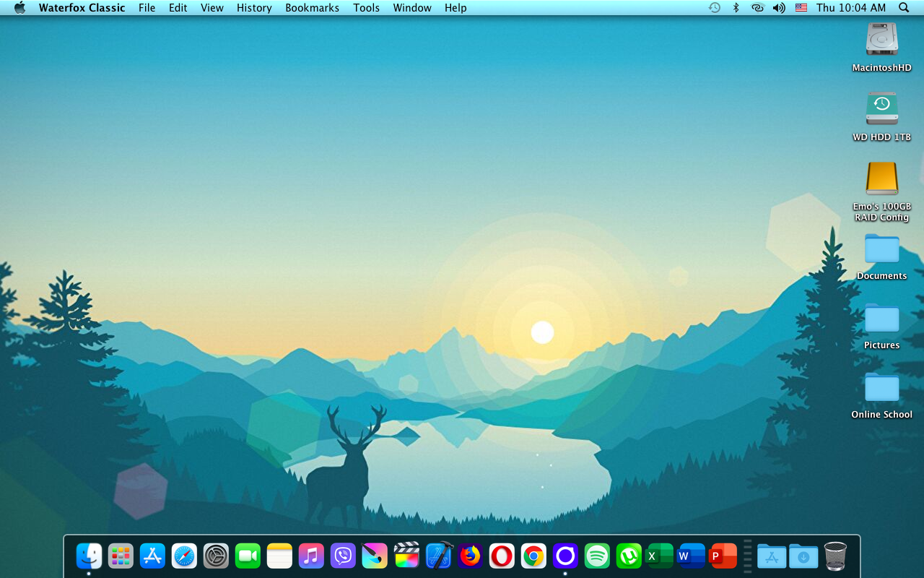The image size is (924, 578).
Task: Open the volume control in menu bar
Action: pyautogui.click(x=779, y=8)
